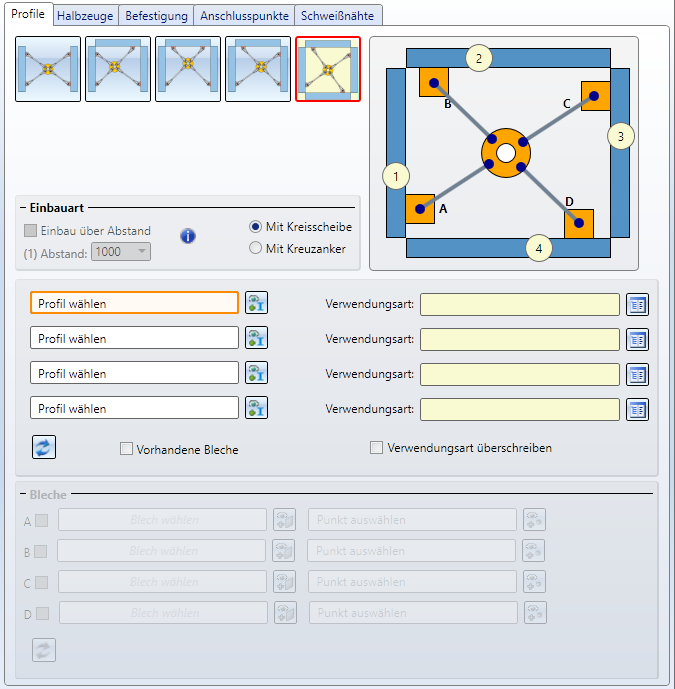Open the Anschlusspunkte tab
Screen dimensions: 675x689
pyautogui.click(x=244, y=16)
